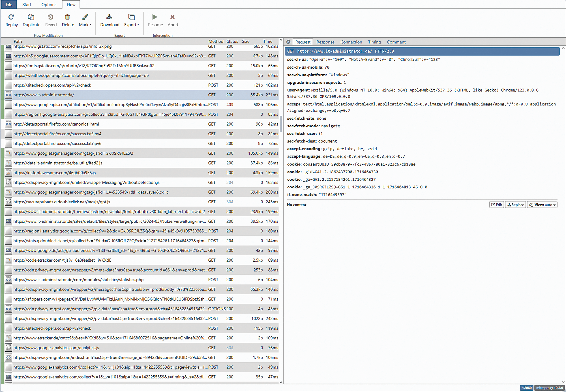This screenshot has height=392, width=566.
Task: Click image icon of Nutzerverwaltung flow
Action: coord(8,221)
